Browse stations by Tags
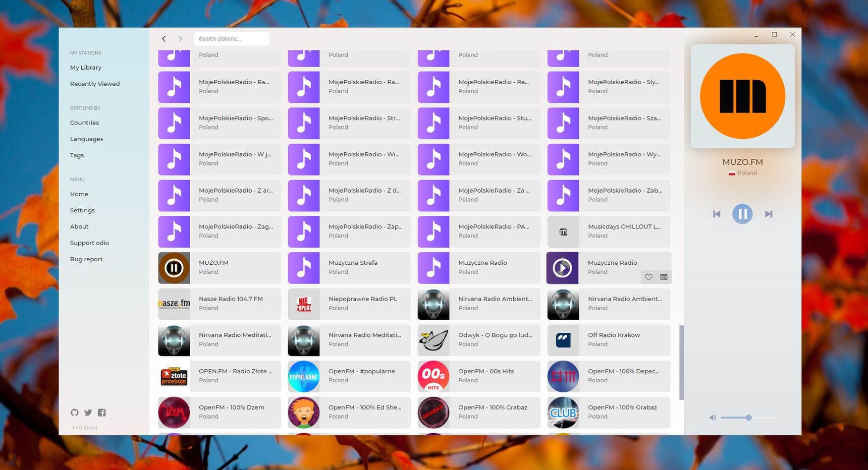The image size is (868, 470). tap(77, 155)
